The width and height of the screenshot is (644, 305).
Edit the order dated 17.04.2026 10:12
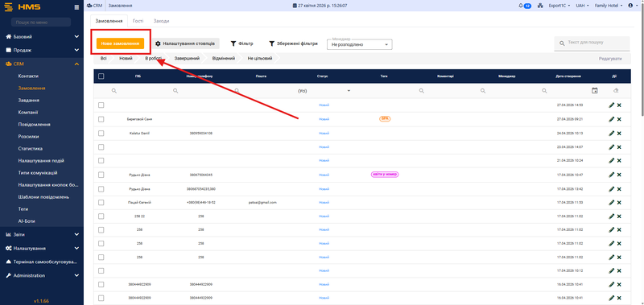point(611,270)
